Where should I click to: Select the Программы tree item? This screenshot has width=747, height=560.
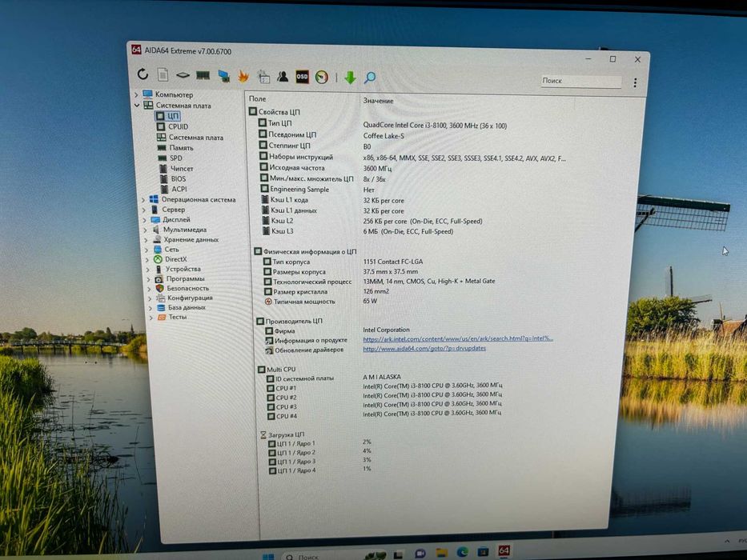(x=180, y=279)
